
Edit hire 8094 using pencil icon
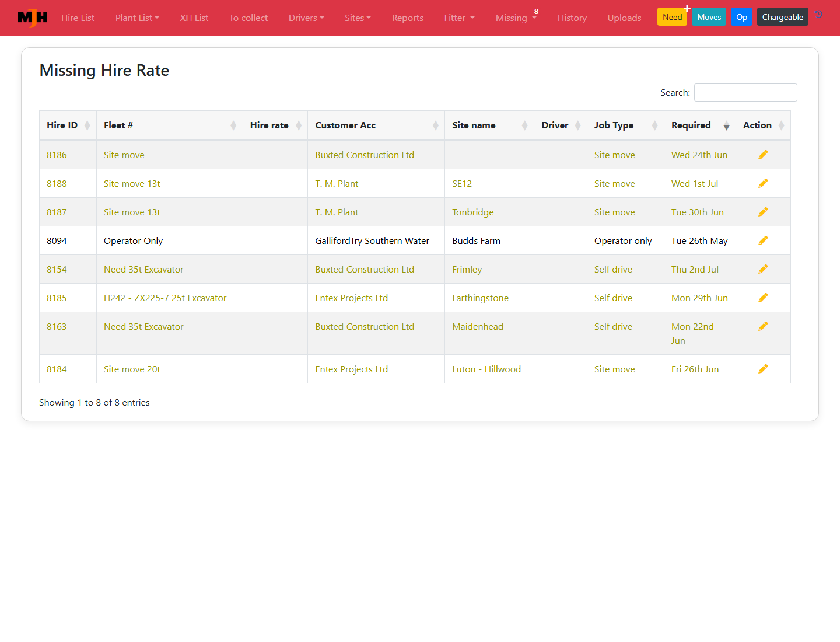click(763, 240)
